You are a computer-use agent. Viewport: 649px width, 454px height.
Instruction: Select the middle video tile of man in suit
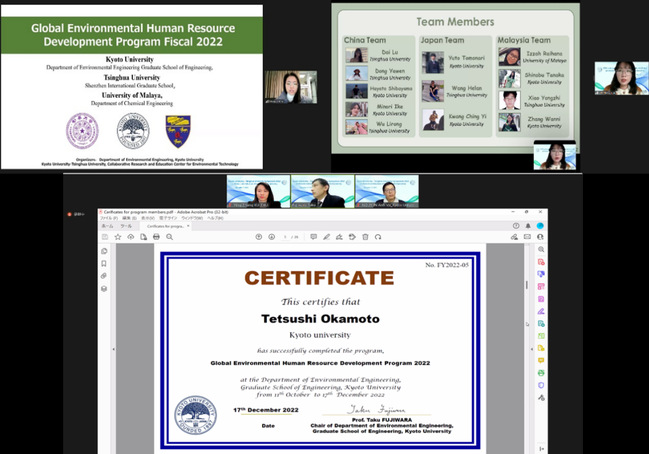click(322, 191)
